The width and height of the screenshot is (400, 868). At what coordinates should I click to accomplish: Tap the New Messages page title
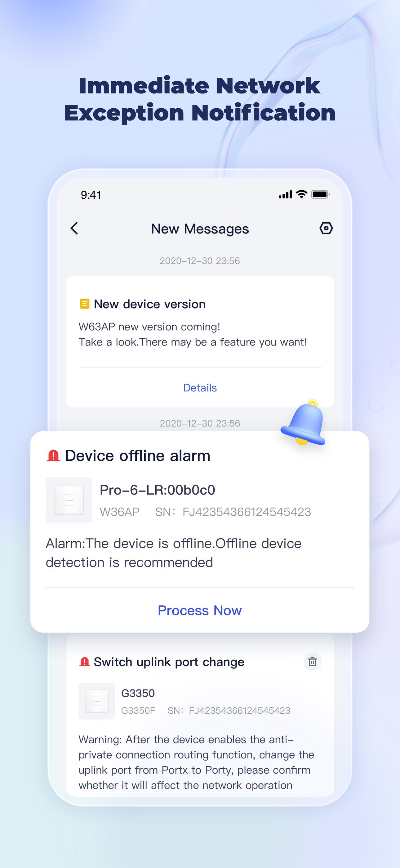pos(200,229)
